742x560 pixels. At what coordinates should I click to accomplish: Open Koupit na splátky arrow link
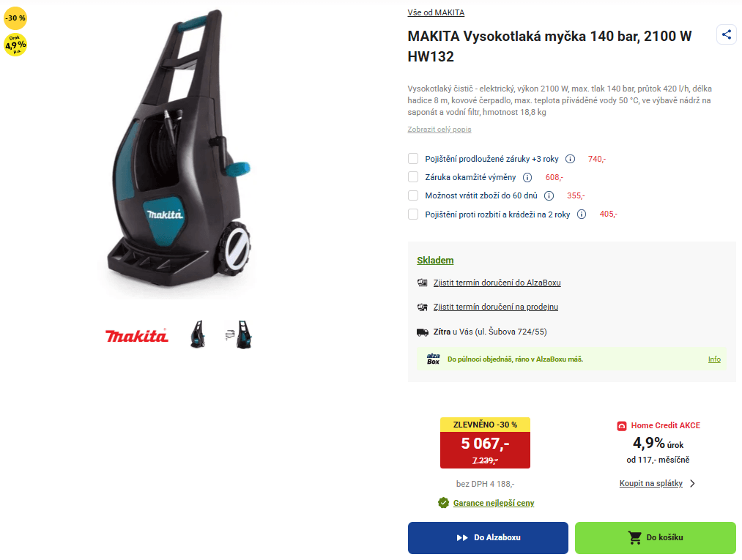(657, 483)
